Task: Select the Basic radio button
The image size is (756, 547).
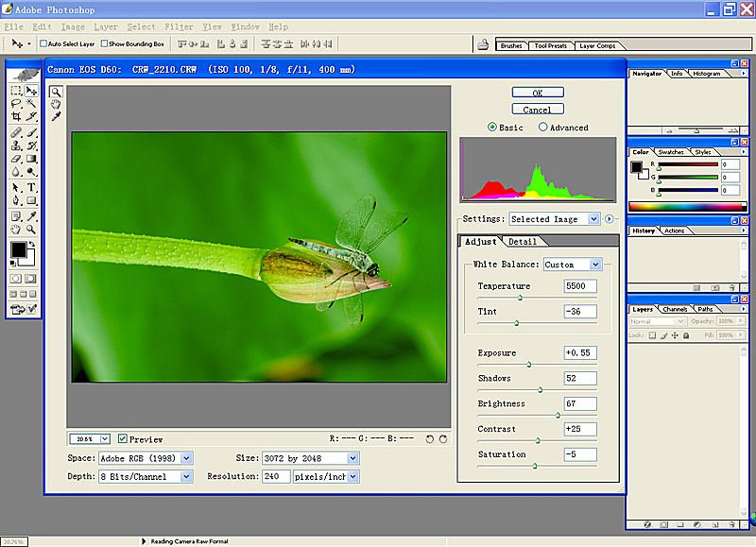Action: 491,128
